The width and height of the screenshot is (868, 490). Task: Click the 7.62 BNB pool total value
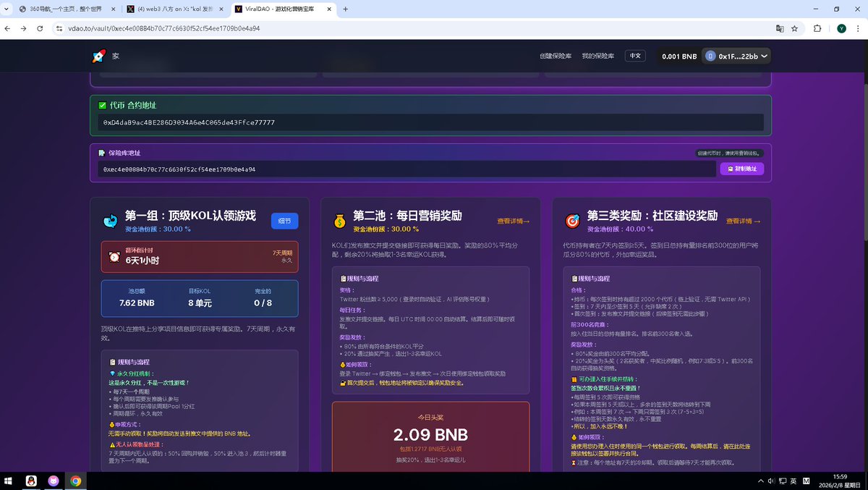pyautogui.click(x=137, y=303)
